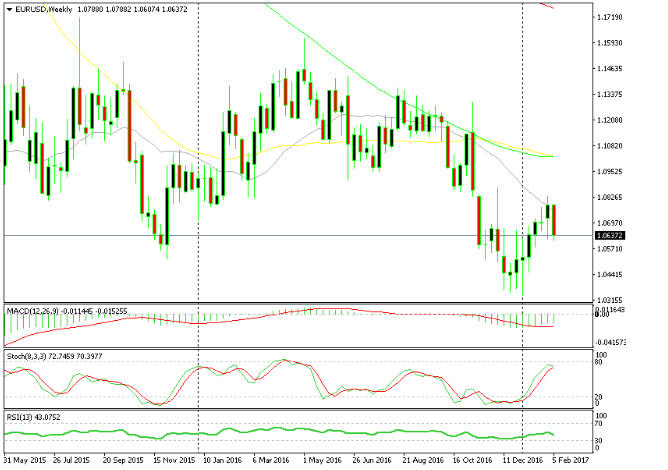Click price level 1.10820 on the axis

(x=610, y=146)
